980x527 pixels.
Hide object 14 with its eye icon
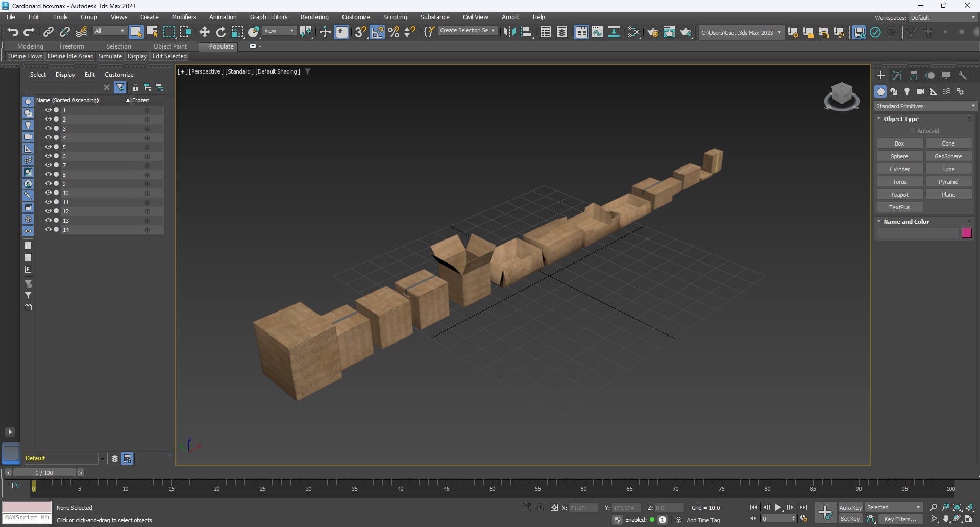click(48, 229)
